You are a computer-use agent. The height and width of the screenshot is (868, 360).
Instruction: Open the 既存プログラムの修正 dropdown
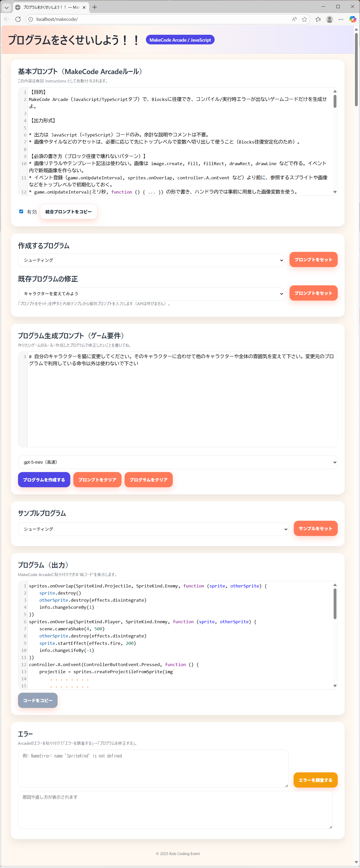click(151, 293)
